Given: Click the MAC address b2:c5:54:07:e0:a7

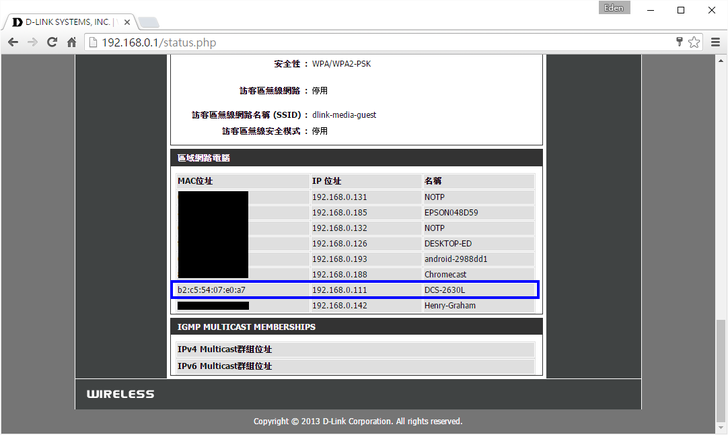Looking at the screenshot, I should tap(211, 290).
